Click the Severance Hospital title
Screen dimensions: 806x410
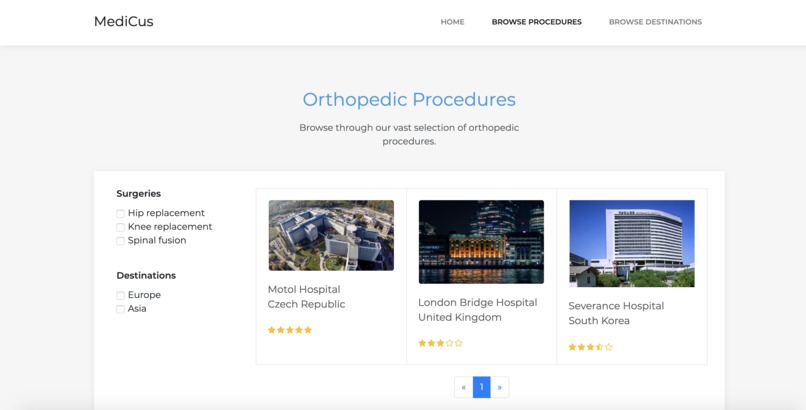(616, 306)
